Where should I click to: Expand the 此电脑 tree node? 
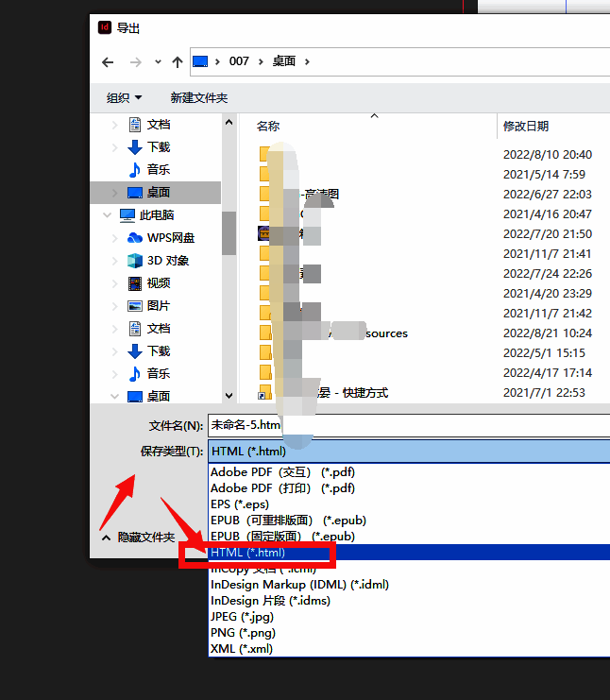[x=108, y=215]
